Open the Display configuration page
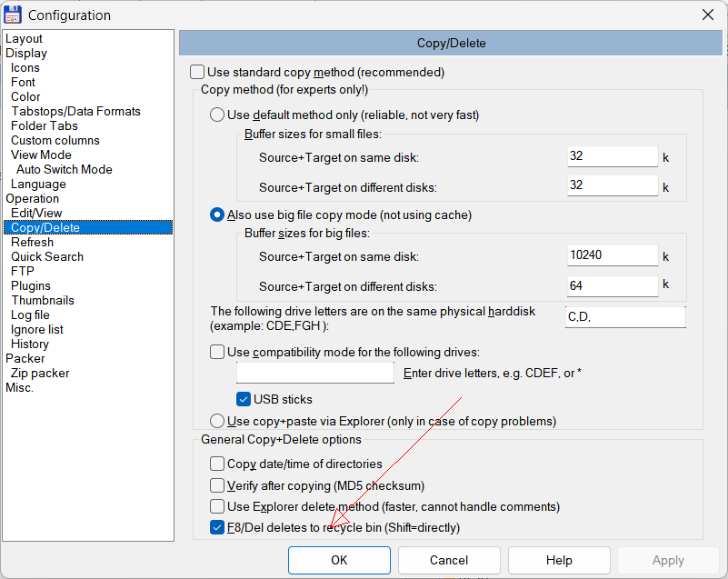The height and width of the screenshot is (579, 728). coord(26,53)
